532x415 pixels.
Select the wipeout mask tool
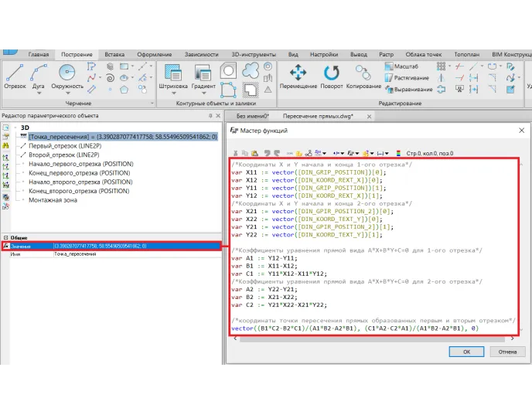[251, 90]
